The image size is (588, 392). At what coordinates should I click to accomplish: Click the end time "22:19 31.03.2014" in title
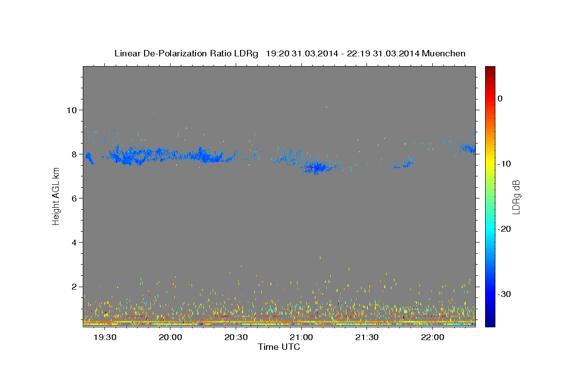tap(383, 53)
